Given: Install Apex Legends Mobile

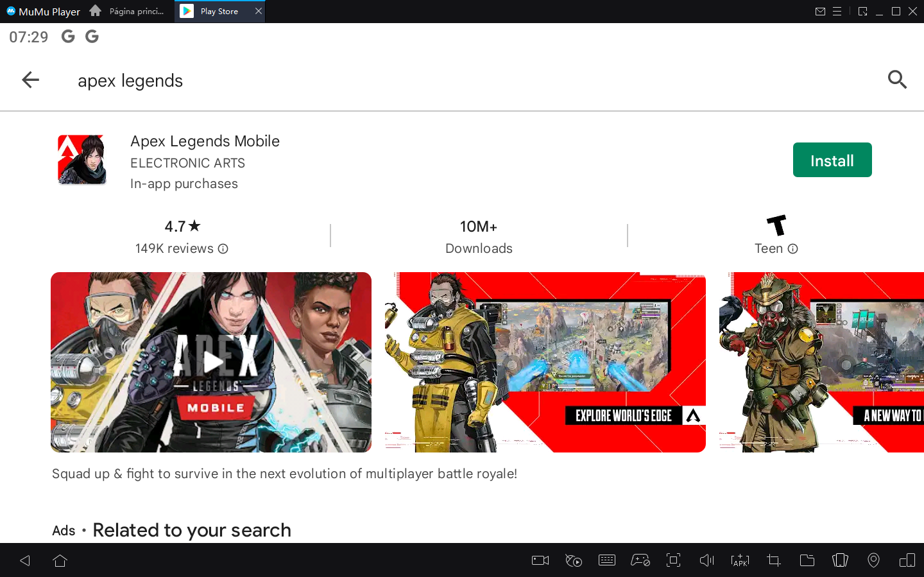Looking at the screenshot, I should pos(832,160).
